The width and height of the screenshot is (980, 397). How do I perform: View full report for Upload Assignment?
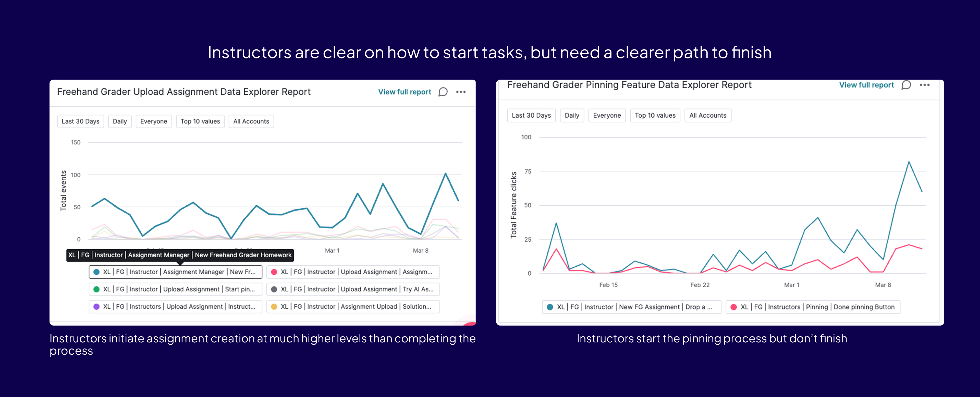coord(405,92)
